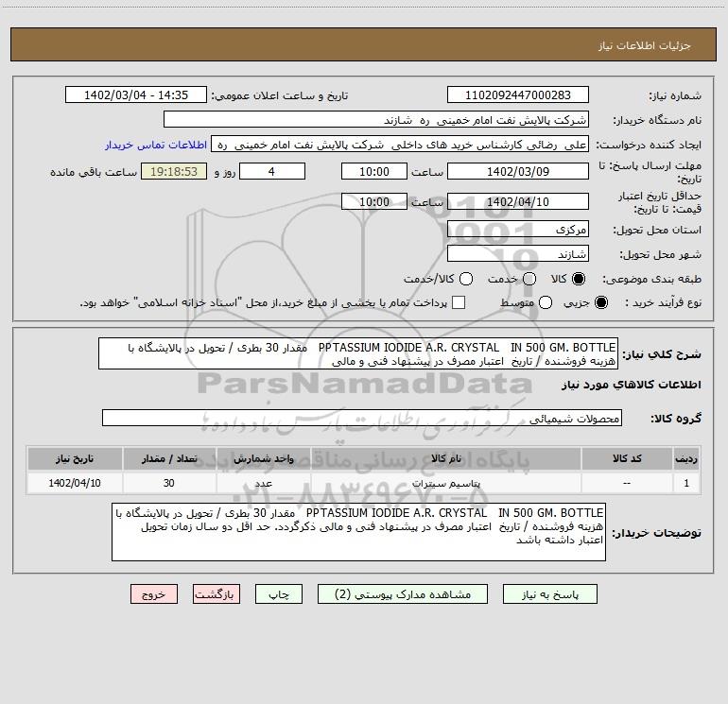The image size is (728, 704).
Task: Click the need date cell 1402/04/10 in table
Action: (x=75, y=483)
